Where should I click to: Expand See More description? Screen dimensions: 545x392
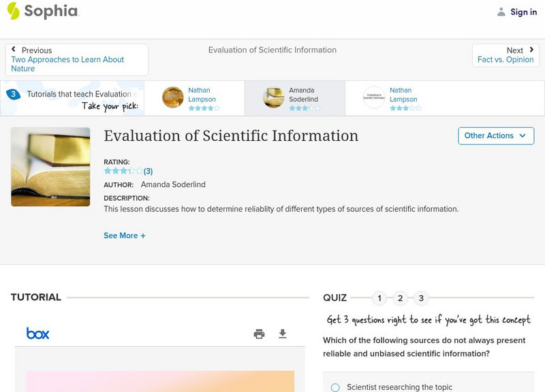click(x=125, y=235)
